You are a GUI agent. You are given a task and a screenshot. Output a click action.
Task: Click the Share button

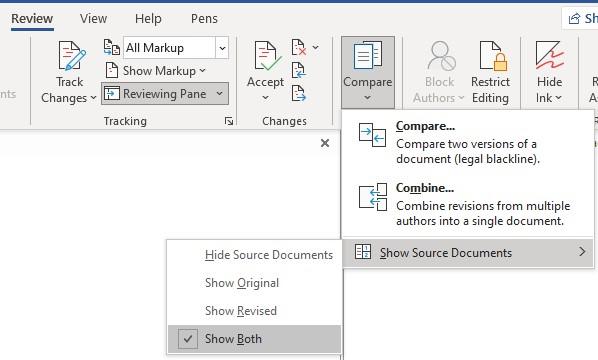(581, 18)
